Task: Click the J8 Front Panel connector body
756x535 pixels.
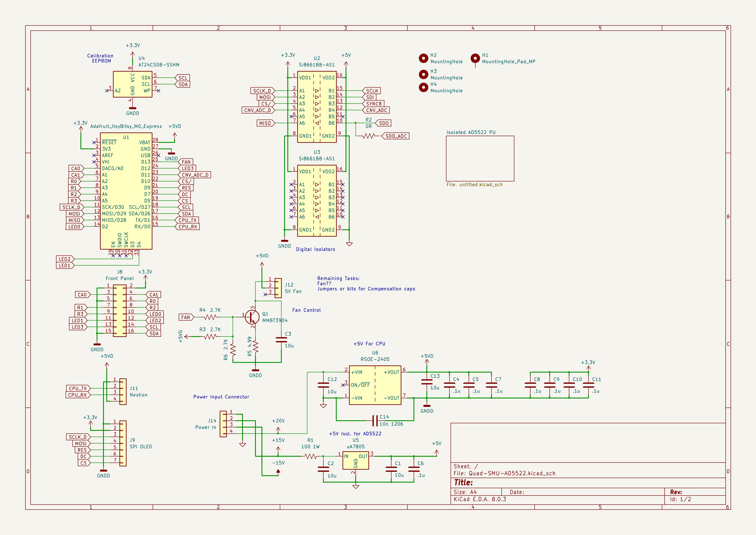Action: tap(119, 311)
